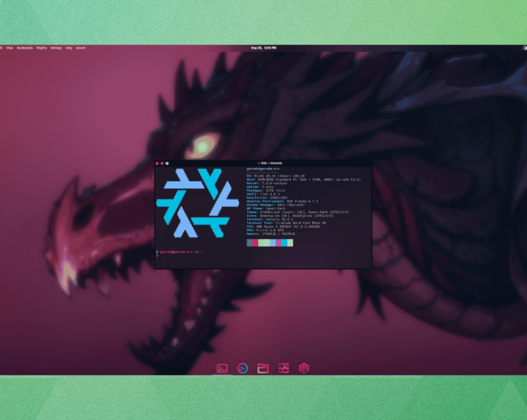Open the Bookmarks menu
Image resolution: width=527 pixels, height=420 pixels.
25,48
